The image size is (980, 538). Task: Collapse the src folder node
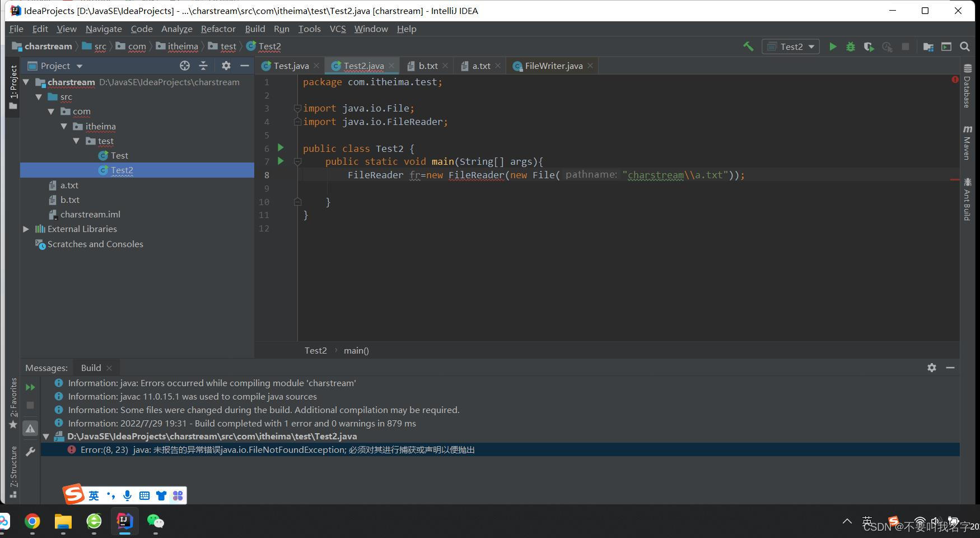(39, 96)
